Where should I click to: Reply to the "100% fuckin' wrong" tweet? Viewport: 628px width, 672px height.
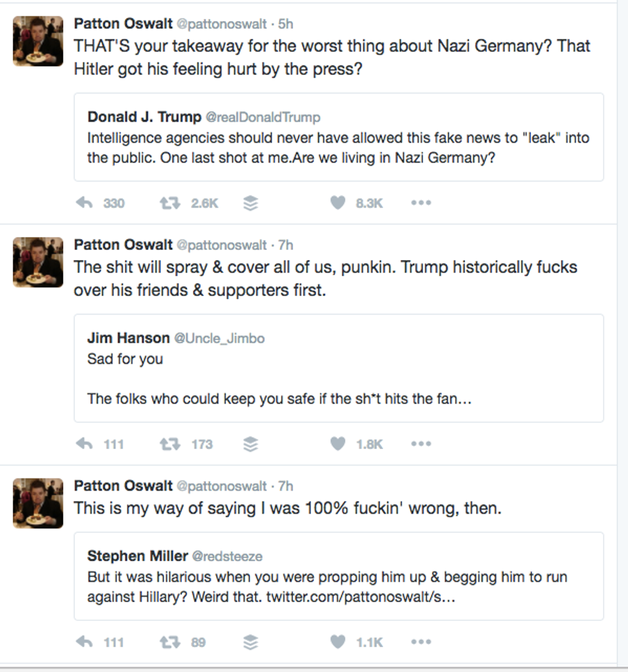[x=85, y=642]
